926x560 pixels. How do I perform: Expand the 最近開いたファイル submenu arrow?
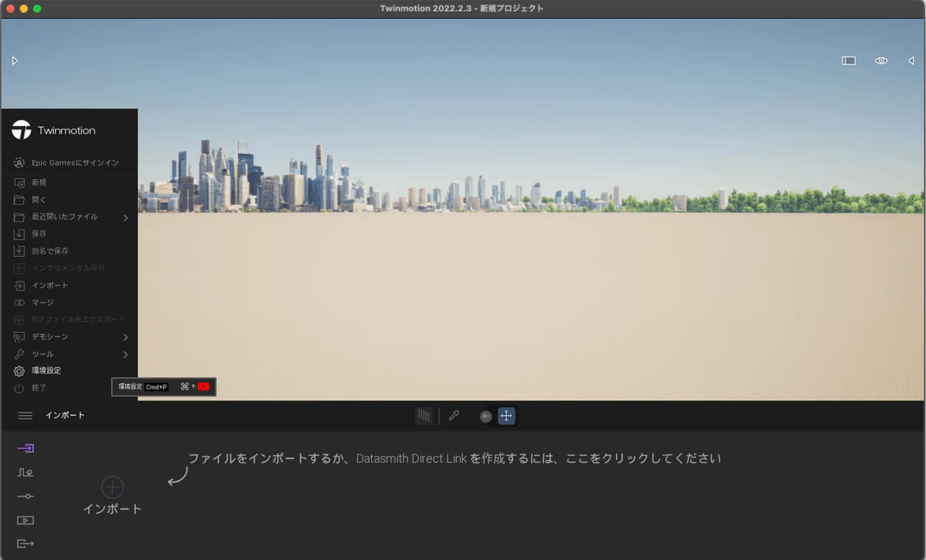126,218
